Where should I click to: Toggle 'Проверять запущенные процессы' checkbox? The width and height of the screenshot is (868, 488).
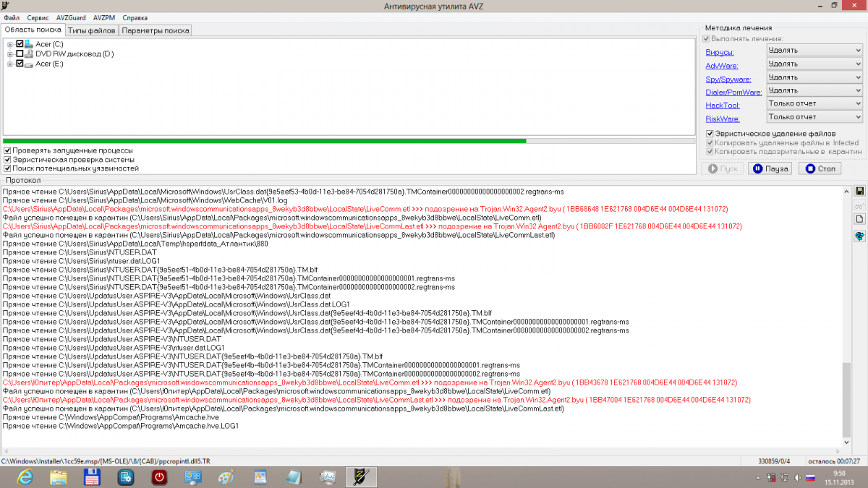7,150
